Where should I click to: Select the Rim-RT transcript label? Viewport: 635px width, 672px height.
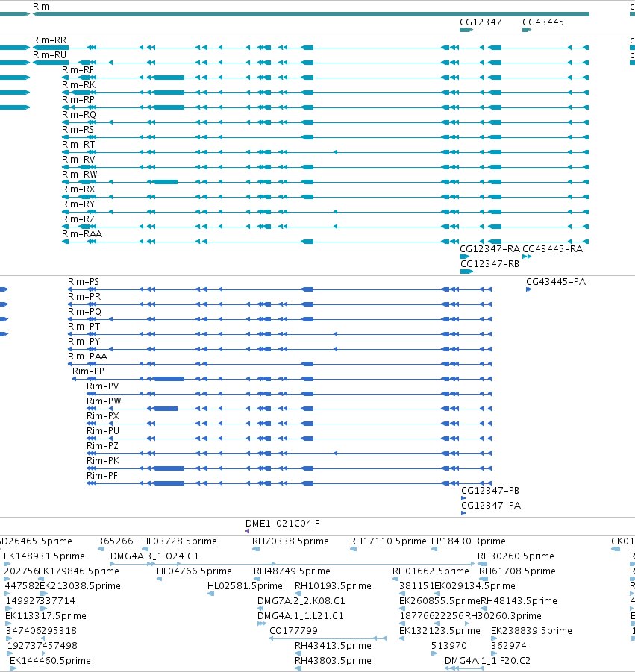pos(78,145)
